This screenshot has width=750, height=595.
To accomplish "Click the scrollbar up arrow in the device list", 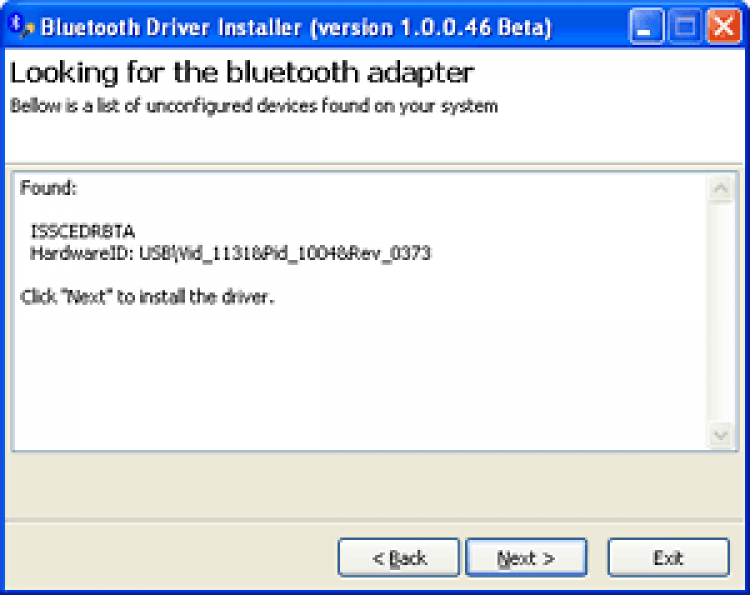I will (720, 188).
